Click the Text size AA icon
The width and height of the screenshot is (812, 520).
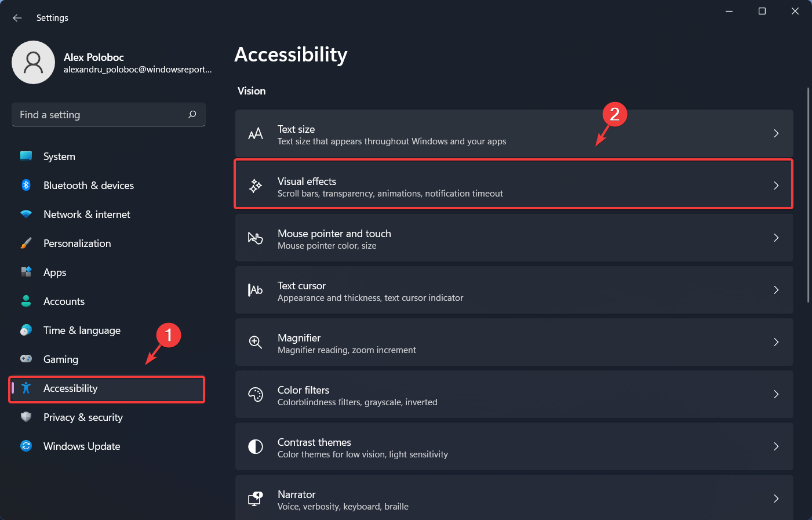coord(256,133)
